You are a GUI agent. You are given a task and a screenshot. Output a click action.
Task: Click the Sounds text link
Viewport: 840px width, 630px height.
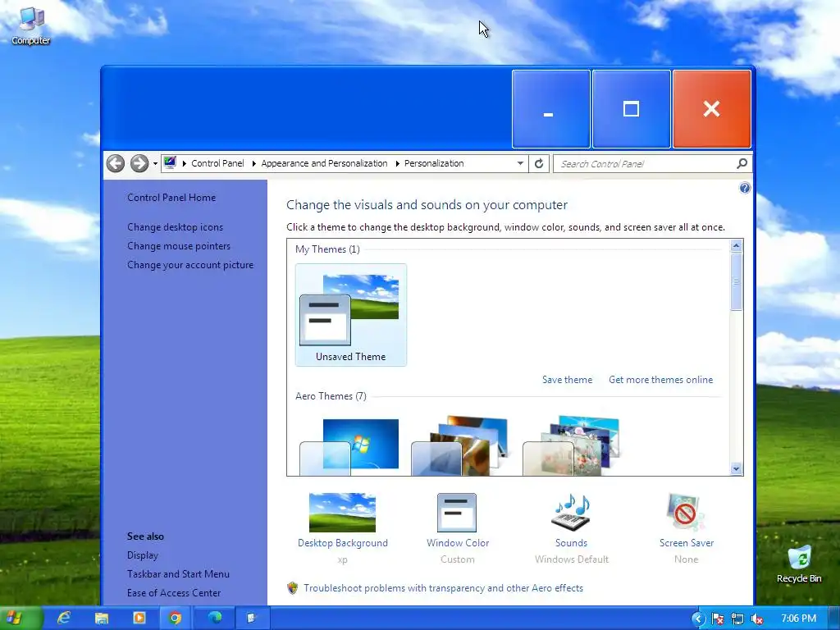571,543
